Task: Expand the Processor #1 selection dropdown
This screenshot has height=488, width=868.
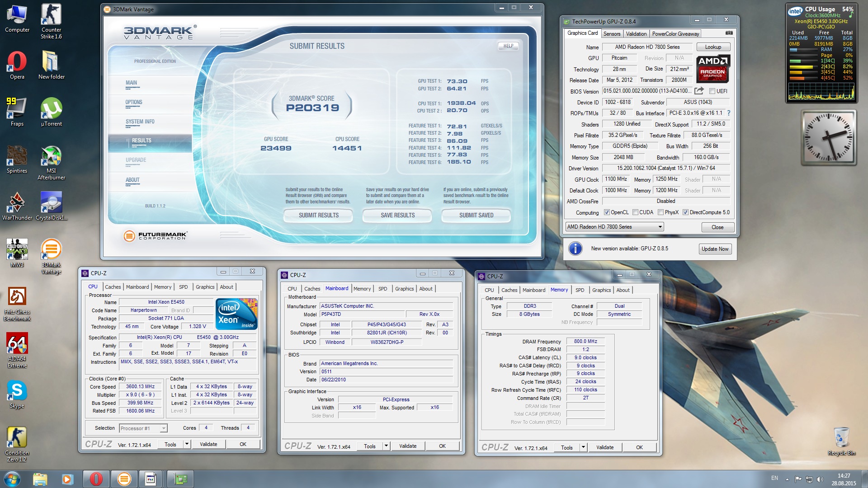Action: pos(164,428)
